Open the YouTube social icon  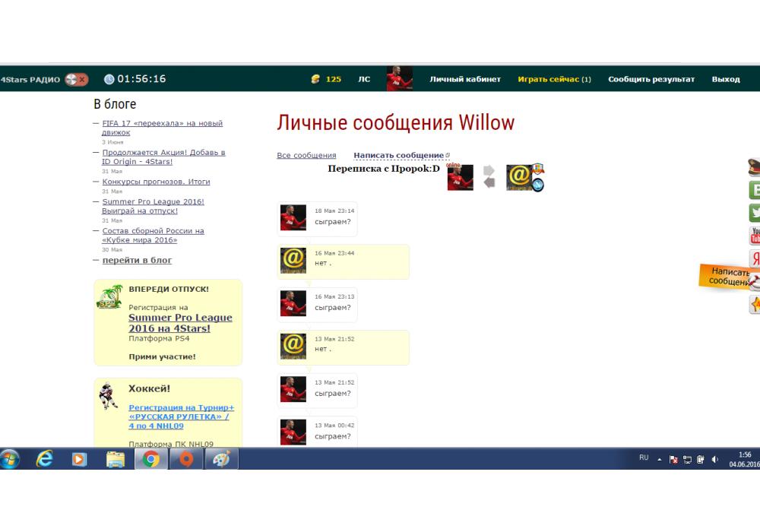[755, 236]
